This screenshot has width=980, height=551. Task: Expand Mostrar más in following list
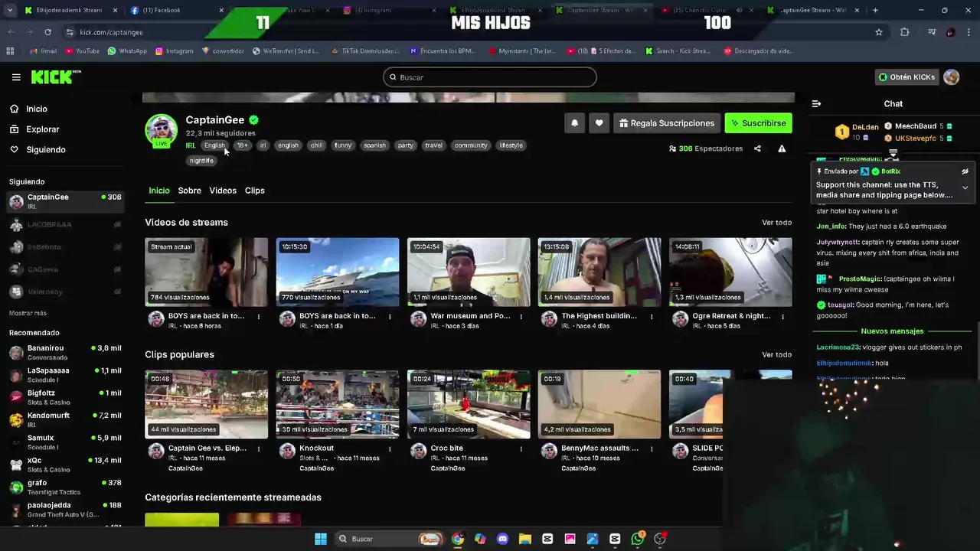click(x=28, y=313)
